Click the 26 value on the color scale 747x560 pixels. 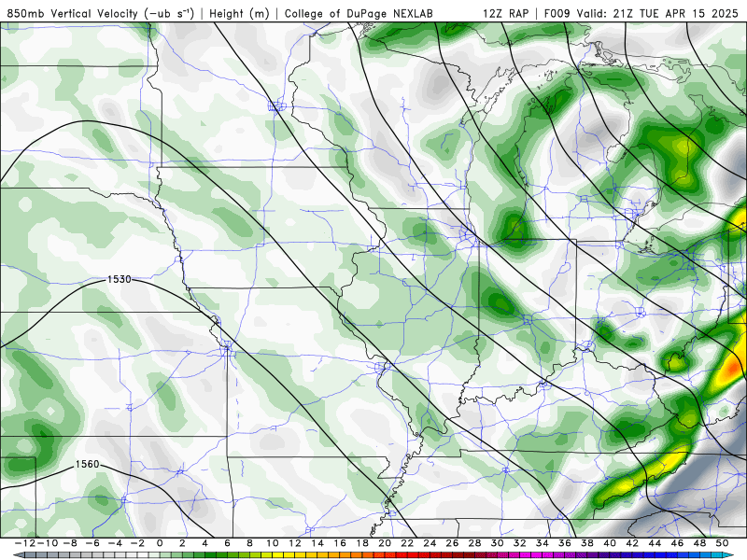(x=452, y=543)
